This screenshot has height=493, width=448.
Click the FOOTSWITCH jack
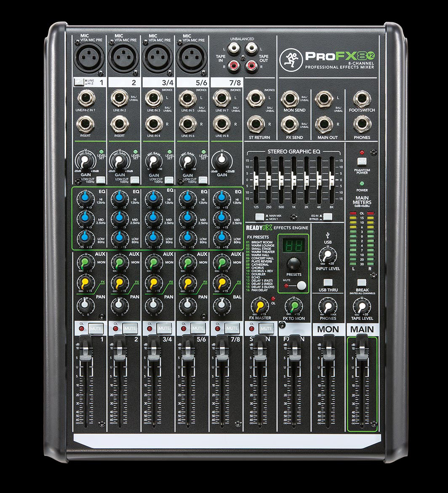click(x=362, y=99)
